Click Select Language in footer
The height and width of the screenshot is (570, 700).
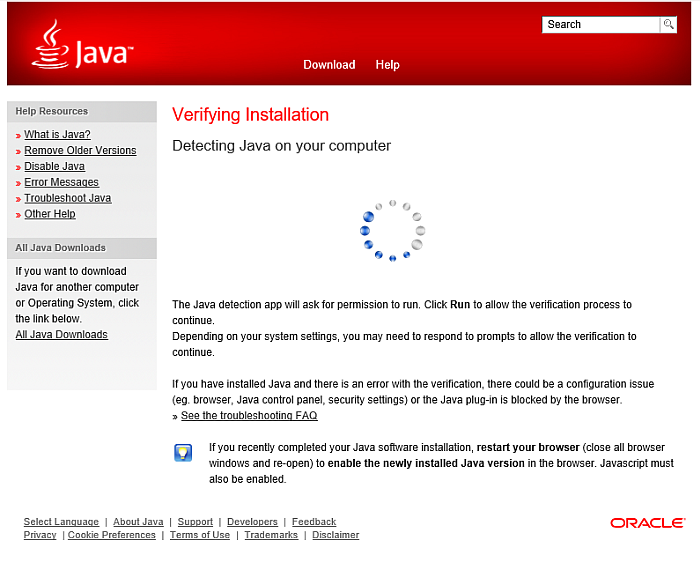click(61, 522)
